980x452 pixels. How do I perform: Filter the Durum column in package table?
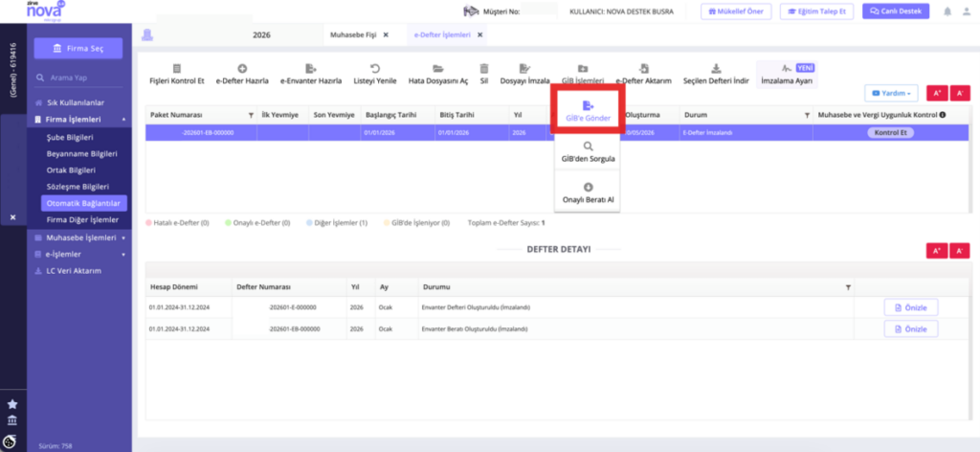click(x=807, y=115)
